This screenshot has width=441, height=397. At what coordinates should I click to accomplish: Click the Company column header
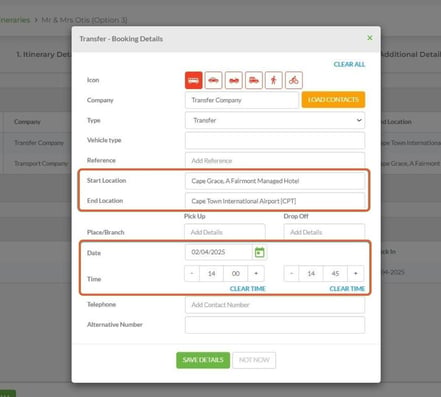(27, 122)
